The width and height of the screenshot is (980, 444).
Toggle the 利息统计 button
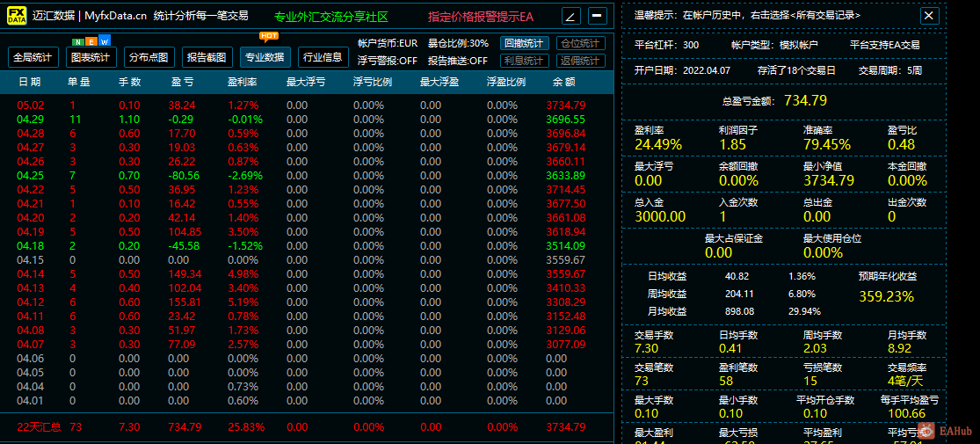click(525, 61)
